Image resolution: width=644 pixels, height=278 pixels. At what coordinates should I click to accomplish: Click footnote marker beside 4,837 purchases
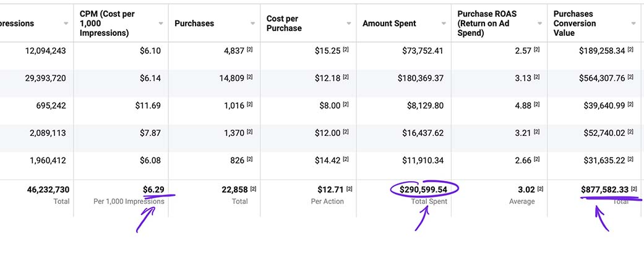[249, 50]
